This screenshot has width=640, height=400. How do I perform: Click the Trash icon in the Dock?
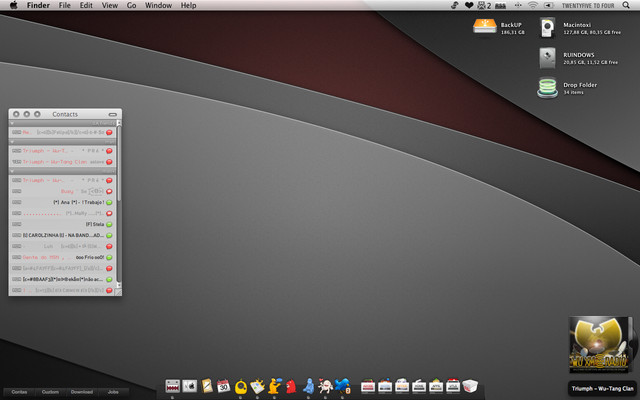pos(471,385)
